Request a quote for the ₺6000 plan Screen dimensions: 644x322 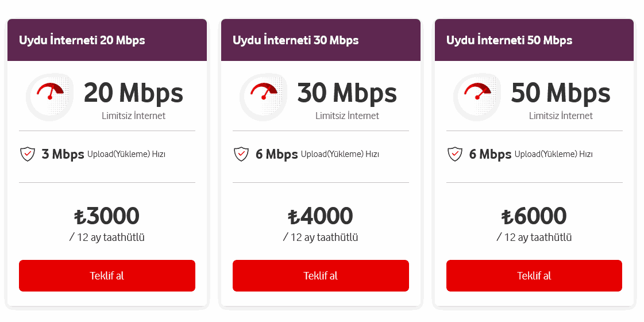(x=534, y=275)
